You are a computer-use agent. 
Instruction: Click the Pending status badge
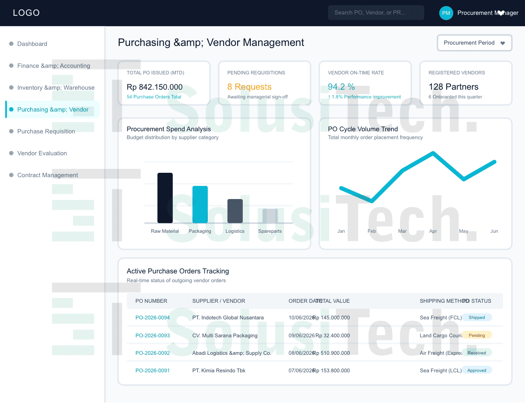(477, 336)
